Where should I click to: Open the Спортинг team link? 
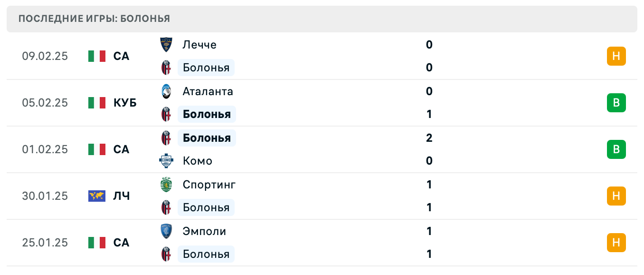point(209,185)
